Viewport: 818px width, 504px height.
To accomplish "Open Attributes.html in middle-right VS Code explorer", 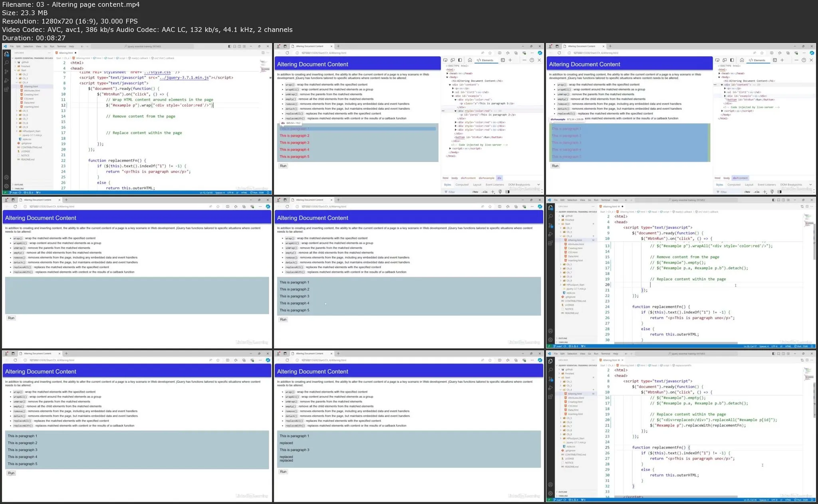I will pyautogui.click(x=576, y=244).
